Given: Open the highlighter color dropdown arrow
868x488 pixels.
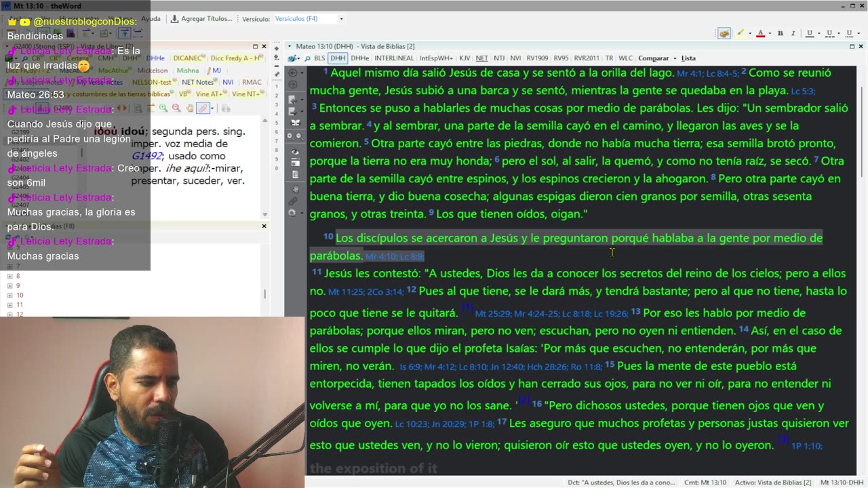Looking at the screenshot, I should pyautogui.click(x=750, y=33).
